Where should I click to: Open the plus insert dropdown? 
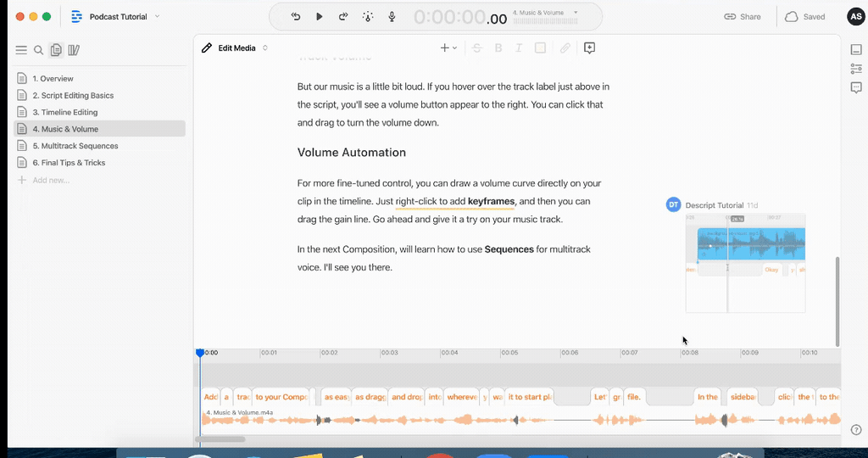[x=448, y=48]
